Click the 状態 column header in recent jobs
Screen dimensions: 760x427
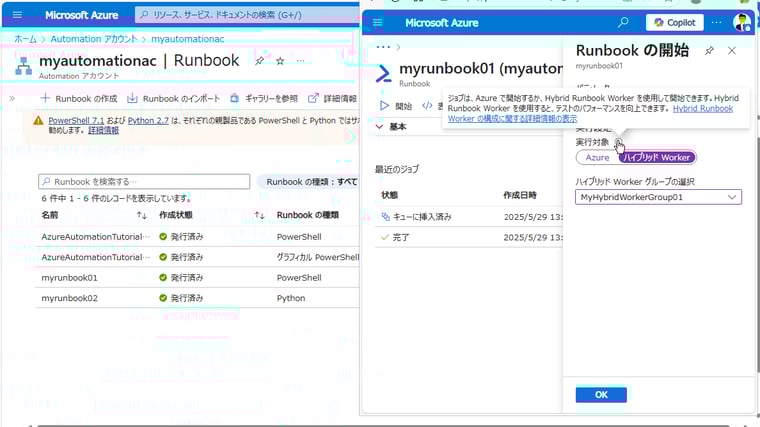390,195
